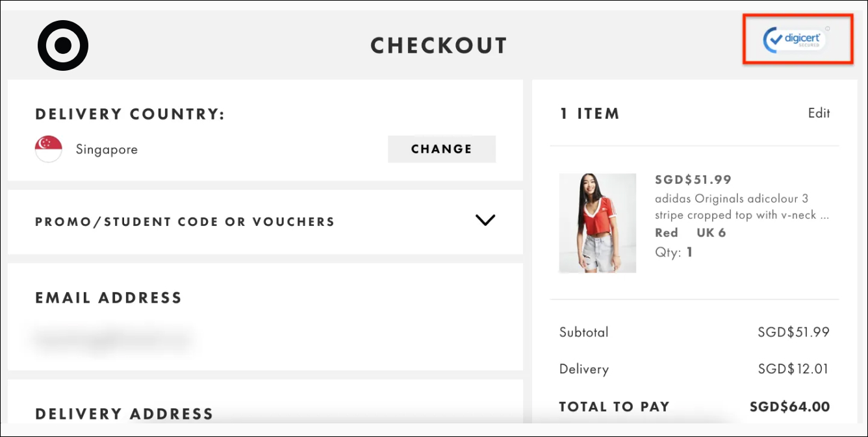Viewport: 868px width, 437px height.
Task: Click the Subtotal amount SGD$51.99
Action: click(x=793, y=332)
